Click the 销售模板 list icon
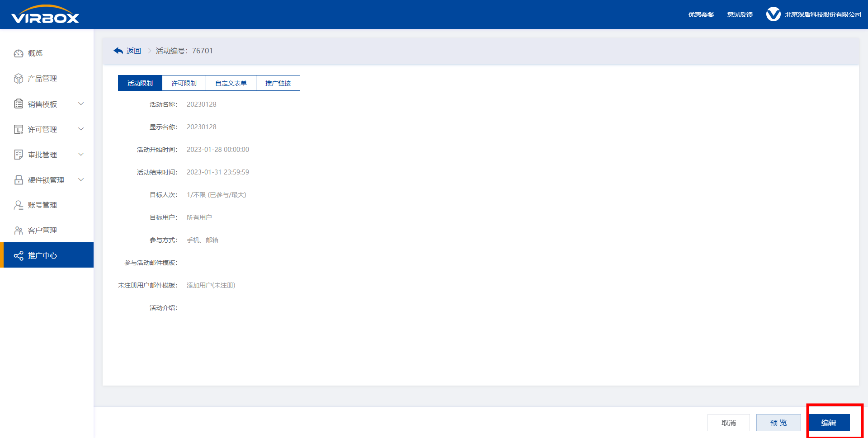This screenshot has width=868, height=438. click(19, 104)
